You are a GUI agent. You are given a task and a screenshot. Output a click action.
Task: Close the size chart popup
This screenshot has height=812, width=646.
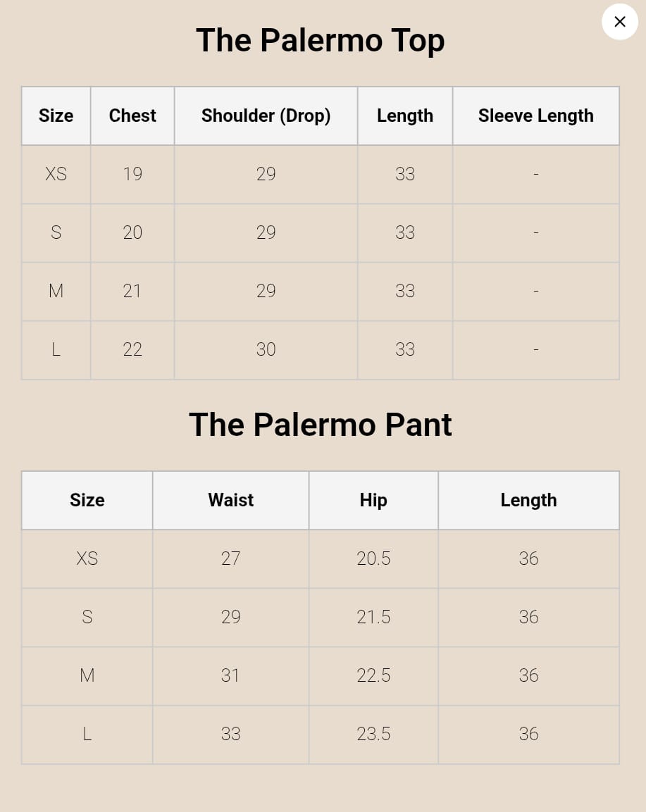coord(620,22)
